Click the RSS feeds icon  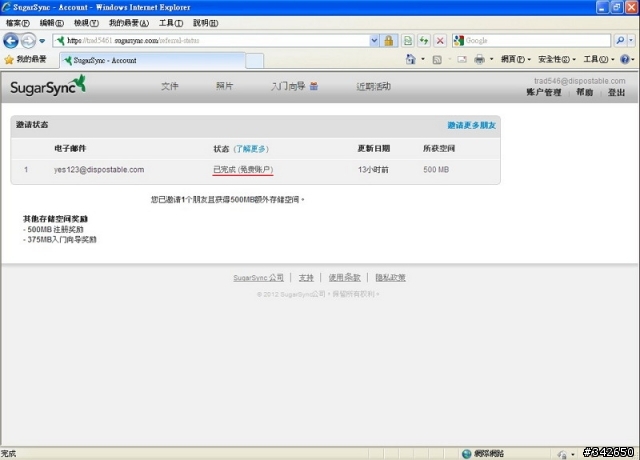[437, 60]
